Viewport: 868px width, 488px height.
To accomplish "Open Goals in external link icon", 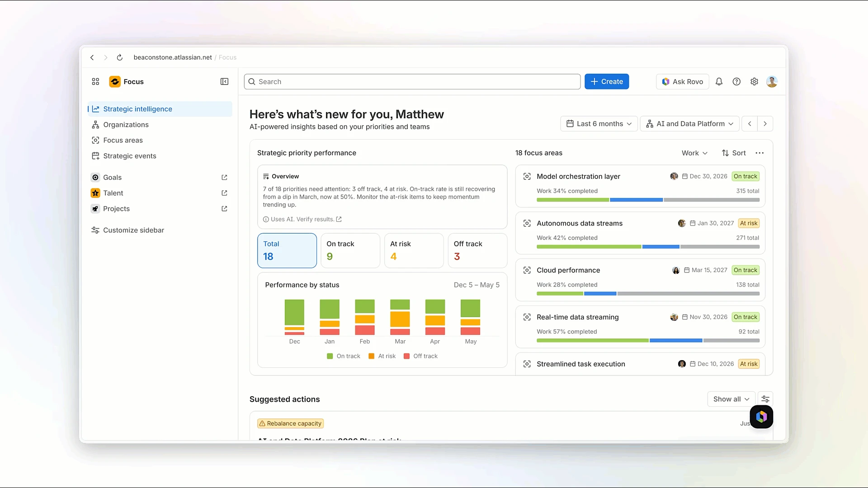I will coord(224,178).
